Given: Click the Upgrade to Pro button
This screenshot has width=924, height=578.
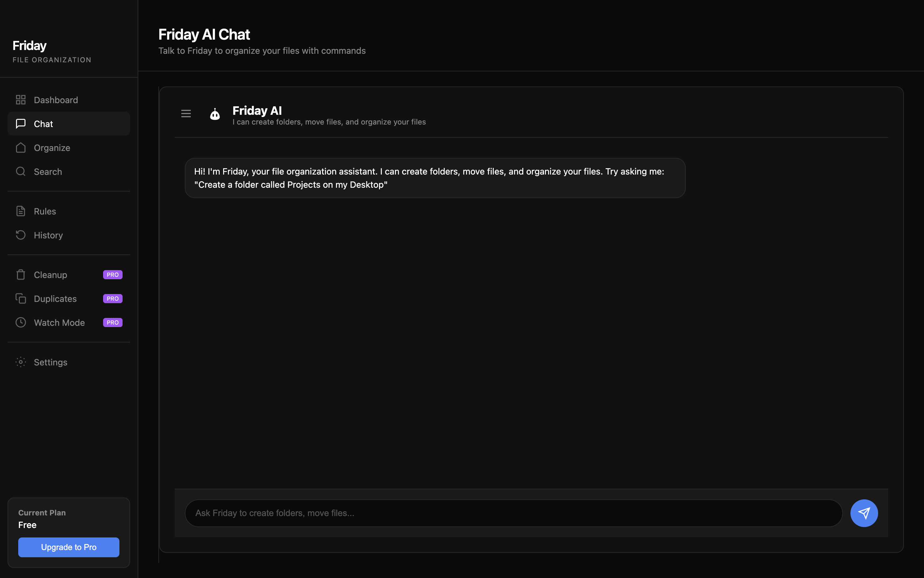Looking at the screenshot, I should 69,547.
